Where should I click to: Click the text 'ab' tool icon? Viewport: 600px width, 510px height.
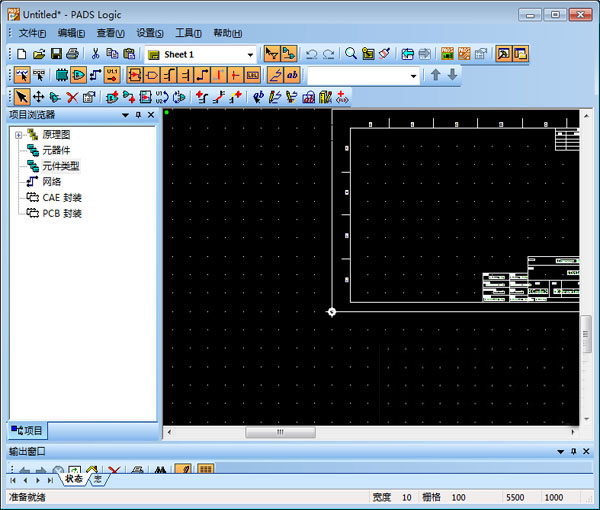[x=292, y=75]
